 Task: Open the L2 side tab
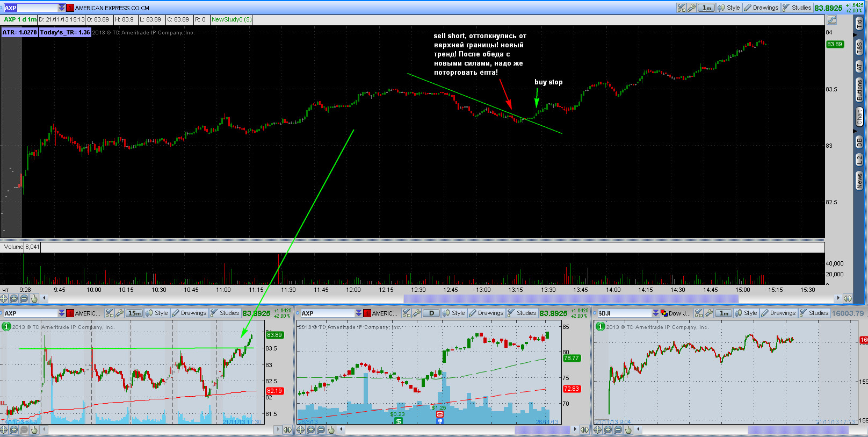(x=859, y=160)
